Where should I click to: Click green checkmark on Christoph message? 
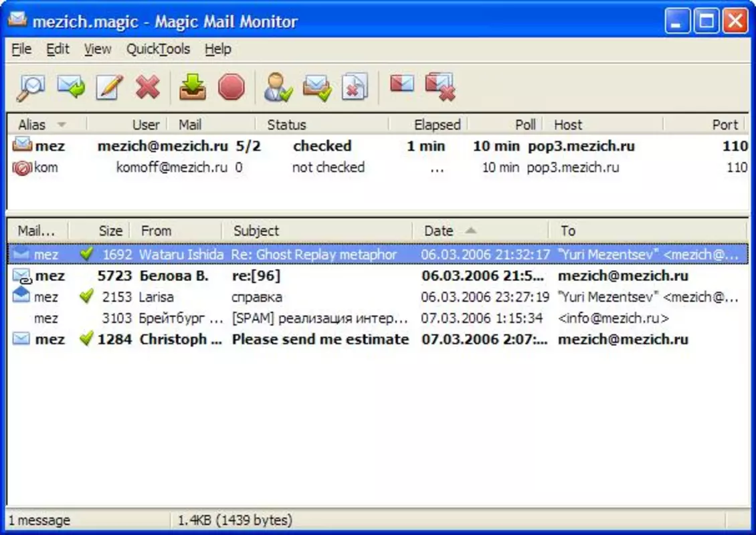87,338
